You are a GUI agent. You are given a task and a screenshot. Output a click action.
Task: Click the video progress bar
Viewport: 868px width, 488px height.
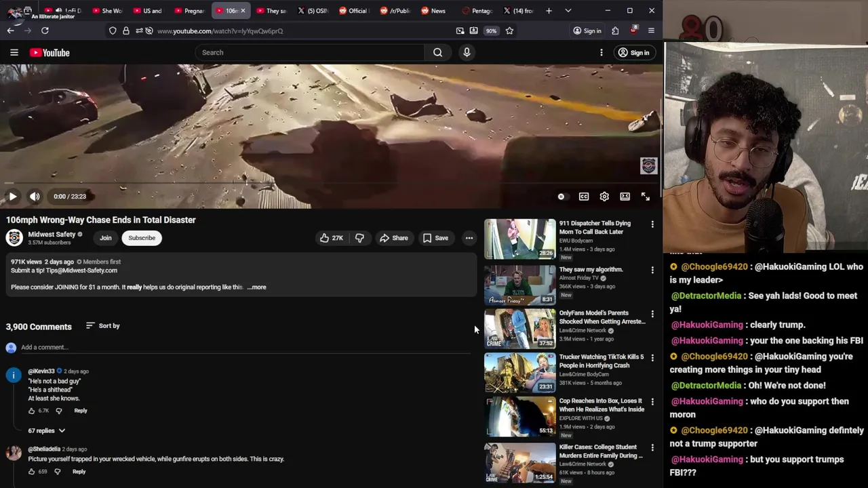(x=330, y=183)
